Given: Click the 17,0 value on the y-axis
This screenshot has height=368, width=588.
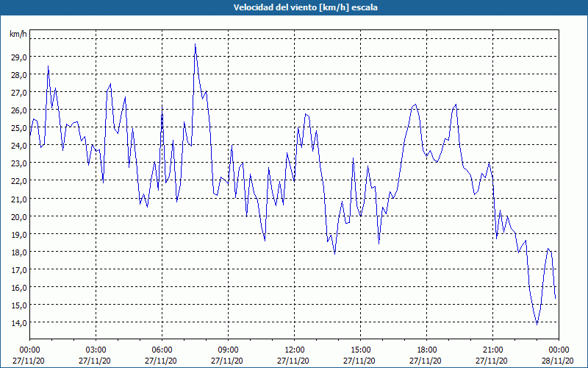Looking at the screenshot, I should [19, 269].
